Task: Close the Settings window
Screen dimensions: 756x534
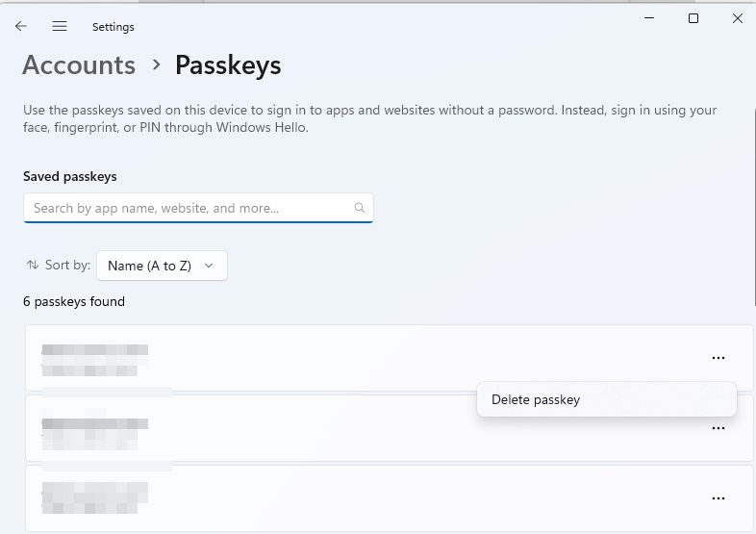Action: pyautogui.click(x=738, y=18)
